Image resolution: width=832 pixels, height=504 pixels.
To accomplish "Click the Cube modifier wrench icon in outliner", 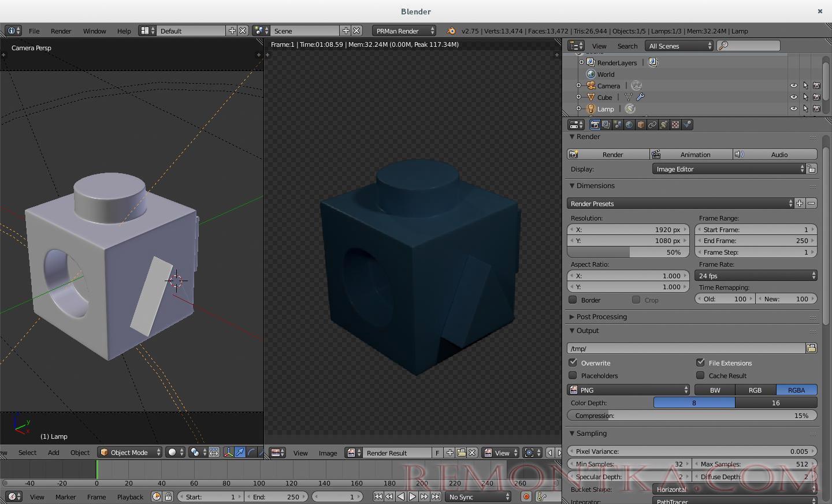I will (x=640, y=97).
